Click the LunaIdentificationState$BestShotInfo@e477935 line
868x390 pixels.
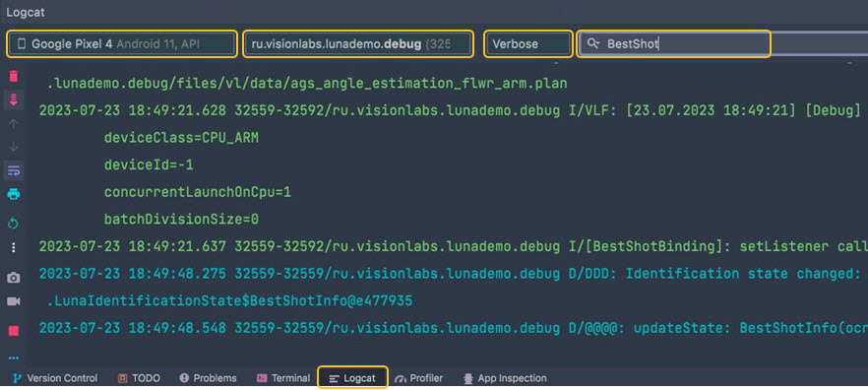point(229,300)
